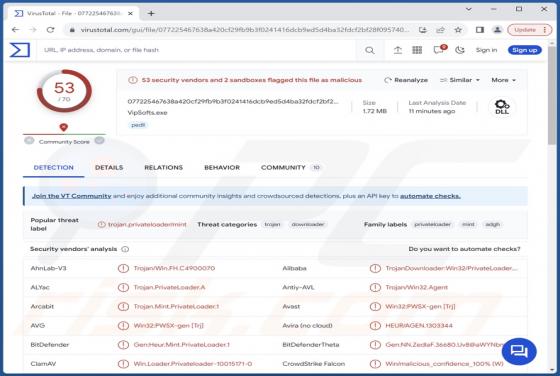Click the file hash text
Image resolution: width=560 pixels, height=376 pixels.
pos(233,101)
